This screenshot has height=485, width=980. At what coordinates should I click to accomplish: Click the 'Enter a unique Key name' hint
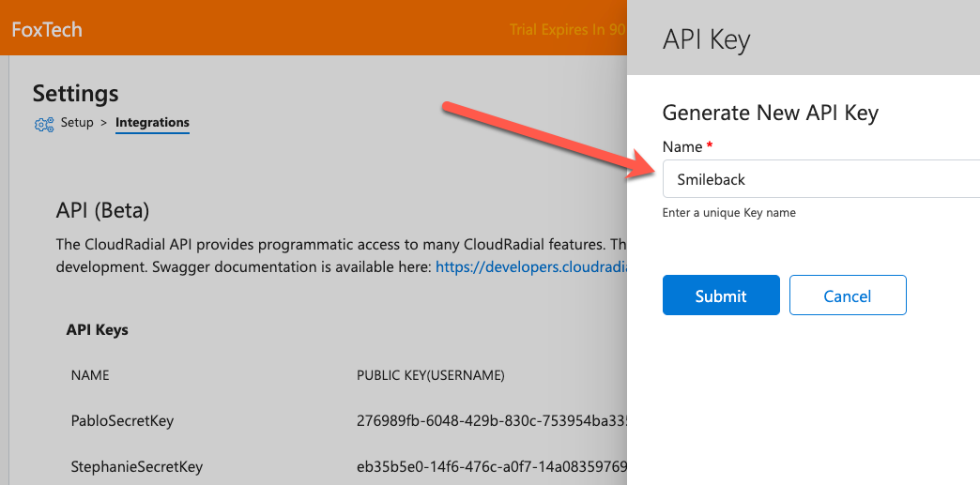coord(728,213)
